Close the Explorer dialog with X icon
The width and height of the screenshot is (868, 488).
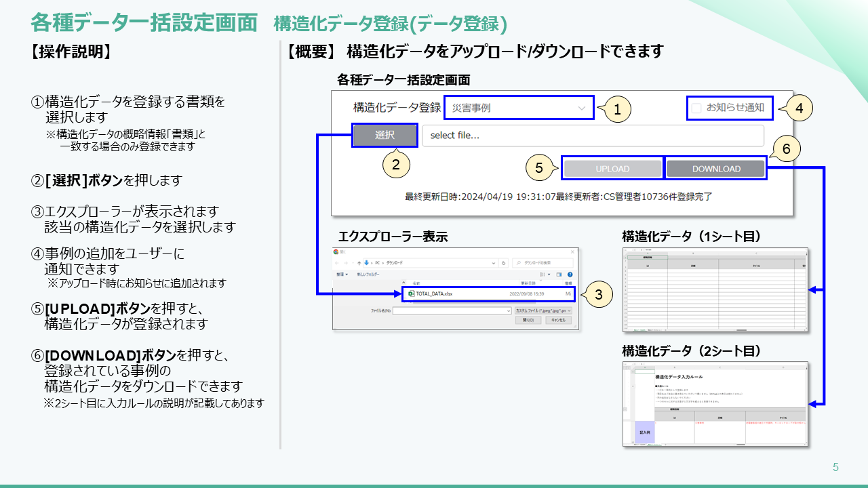pos(572,251)
